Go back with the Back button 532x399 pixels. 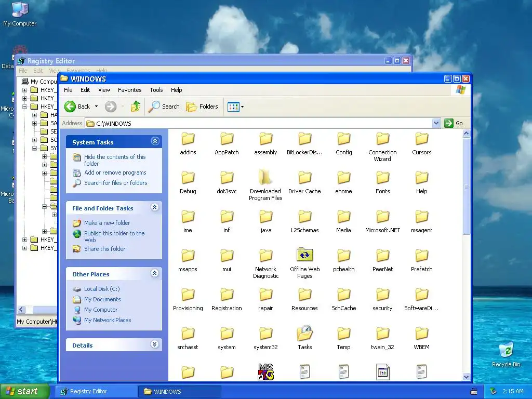(77, 107)
